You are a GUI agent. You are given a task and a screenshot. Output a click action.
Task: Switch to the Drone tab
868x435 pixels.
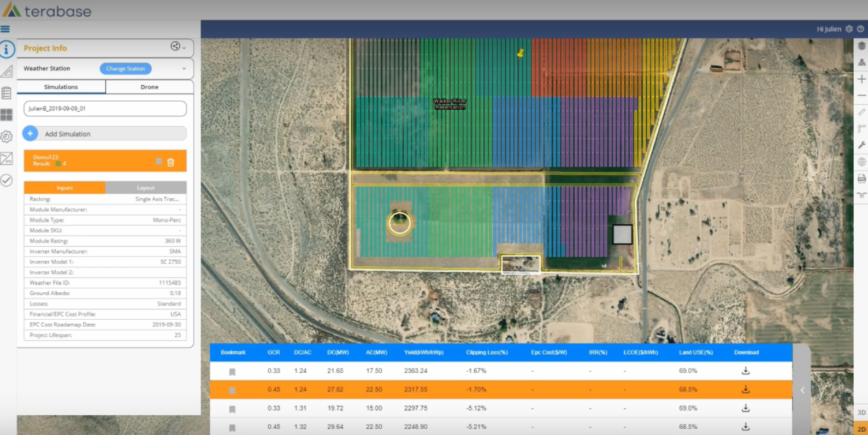149,87
